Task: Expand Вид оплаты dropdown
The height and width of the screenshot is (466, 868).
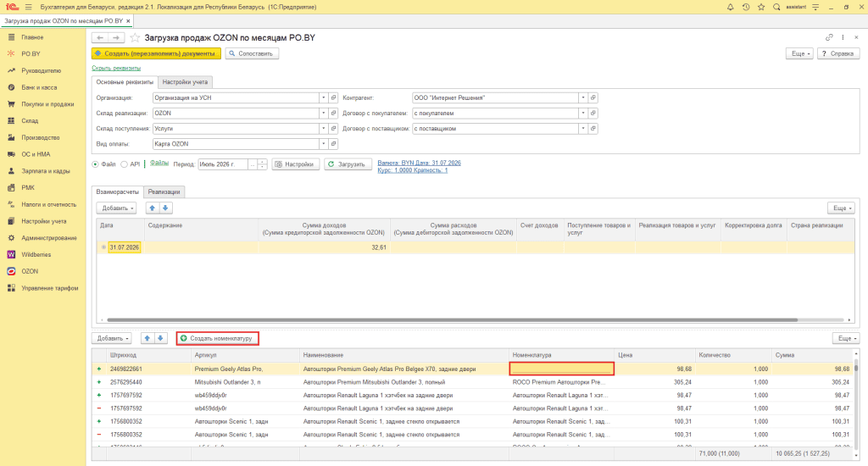Action: pos(323,144)
